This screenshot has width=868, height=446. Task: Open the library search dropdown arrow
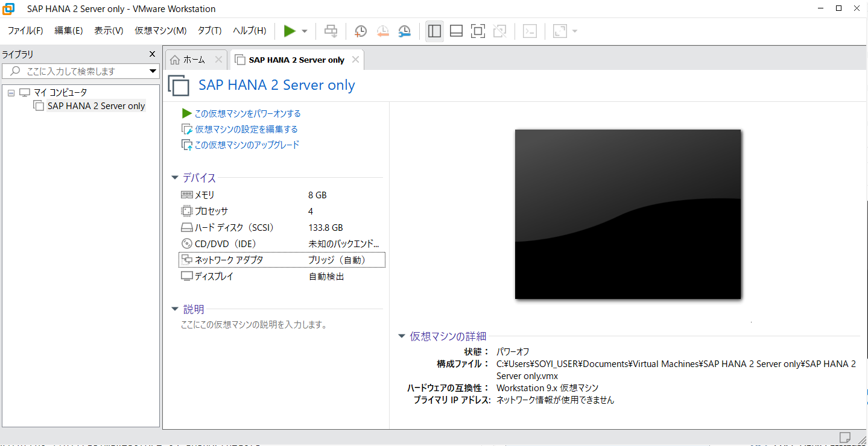153,72
